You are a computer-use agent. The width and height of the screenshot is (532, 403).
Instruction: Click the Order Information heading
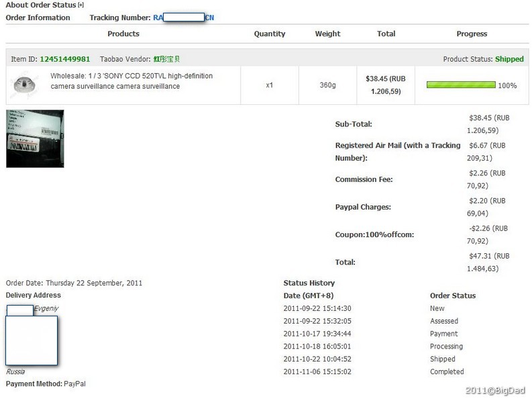click(x=38, y=17)
